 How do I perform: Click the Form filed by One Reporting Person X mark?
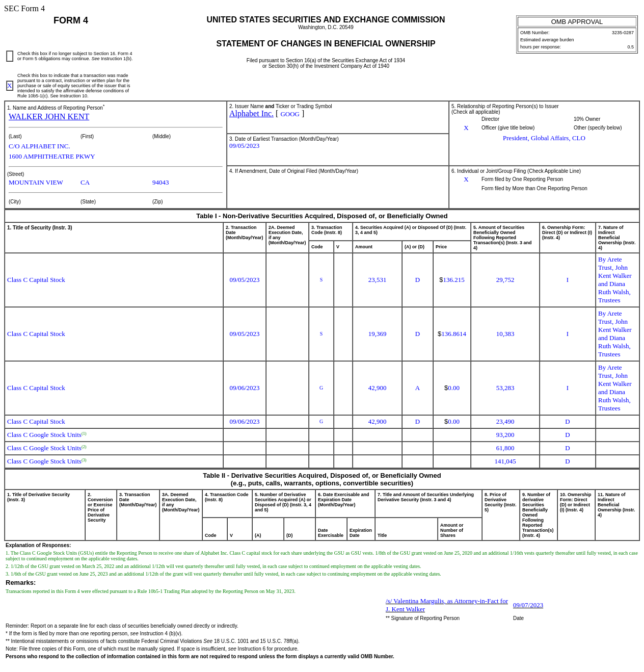coord(466,179)
